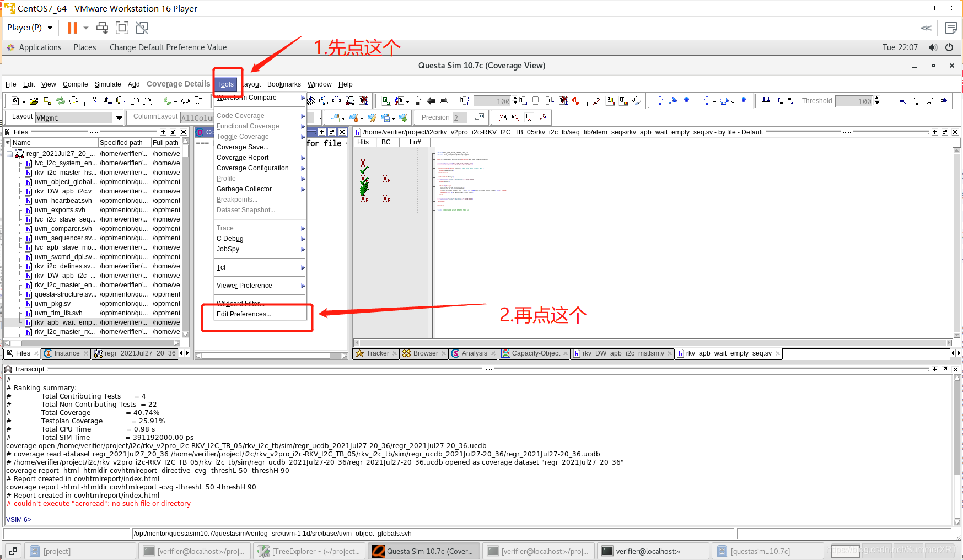This screenshot has width=963, height=560.
Task: Select rkv_apb_wait_emp... file row
Action: point(93,322)
